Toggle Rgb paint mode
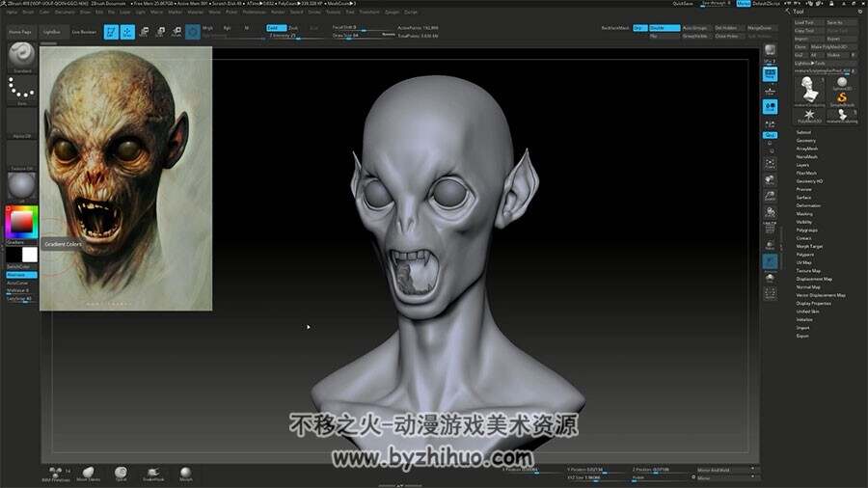The height and width of the screenshot is (488, 868). point(228,28)
